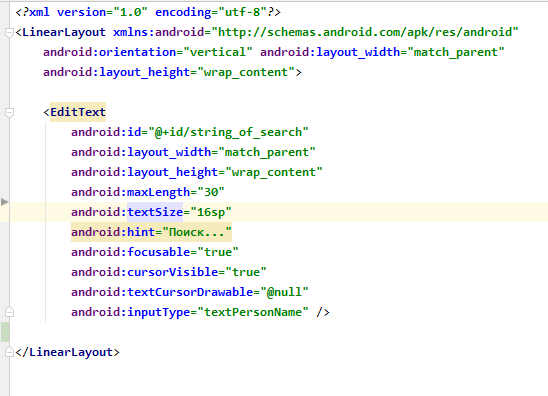Click the xml version "1.0" value

[130, 12]
